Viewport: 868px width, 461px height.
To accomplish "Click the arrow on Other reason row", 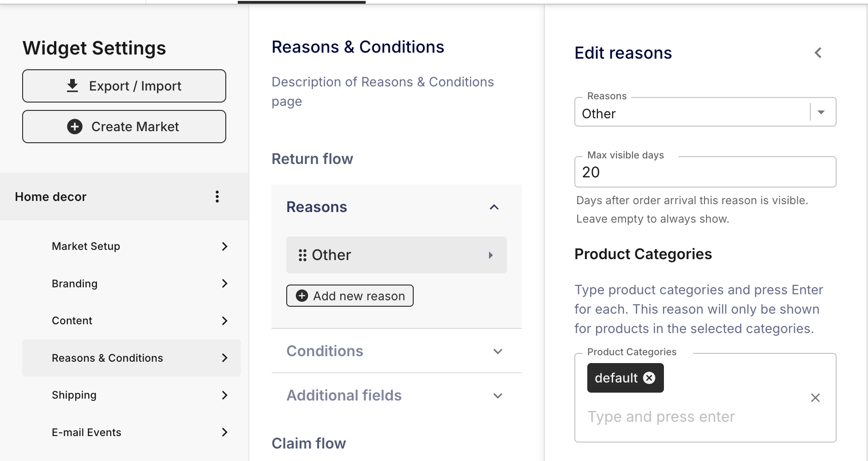I will coord(491,255).
